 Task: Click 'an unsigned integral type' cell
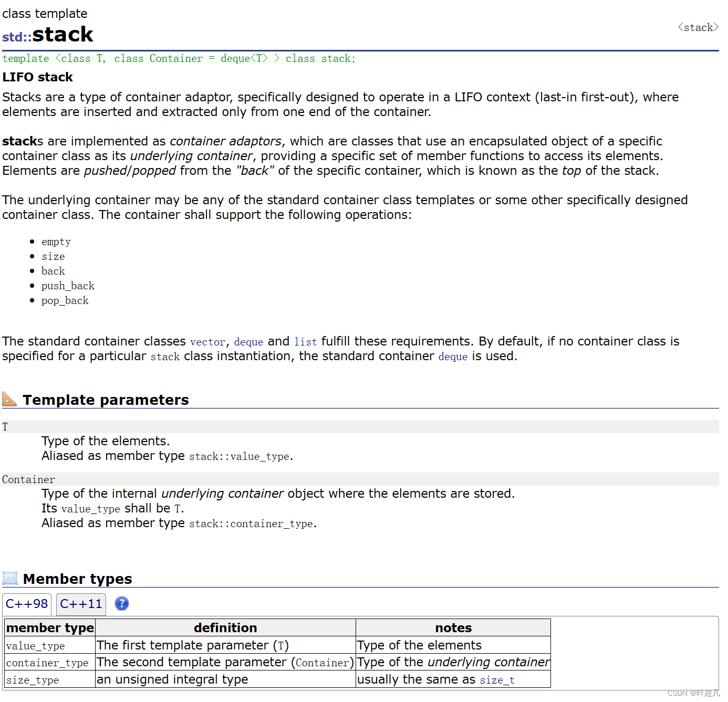pos(225,679)
